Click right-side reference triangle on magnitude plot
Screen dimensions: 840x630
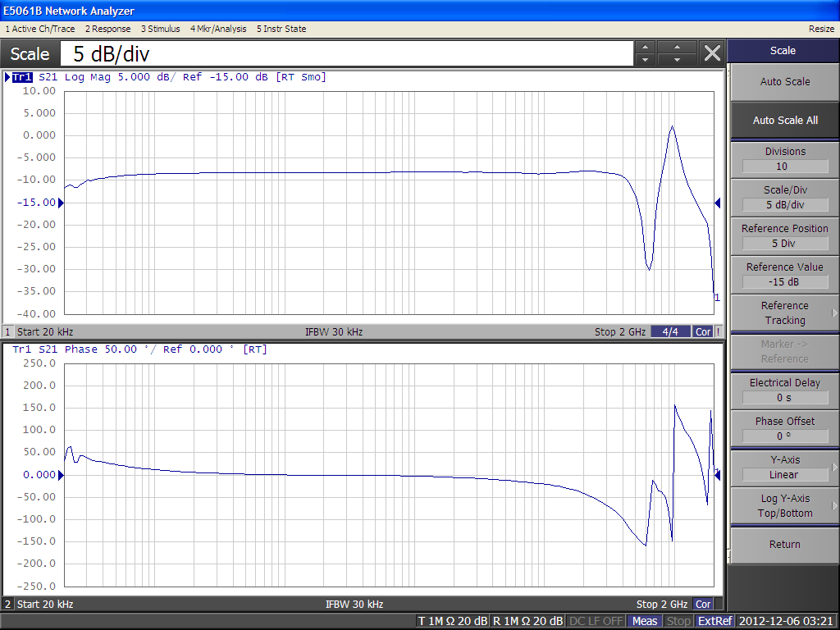tap(718, 203)
